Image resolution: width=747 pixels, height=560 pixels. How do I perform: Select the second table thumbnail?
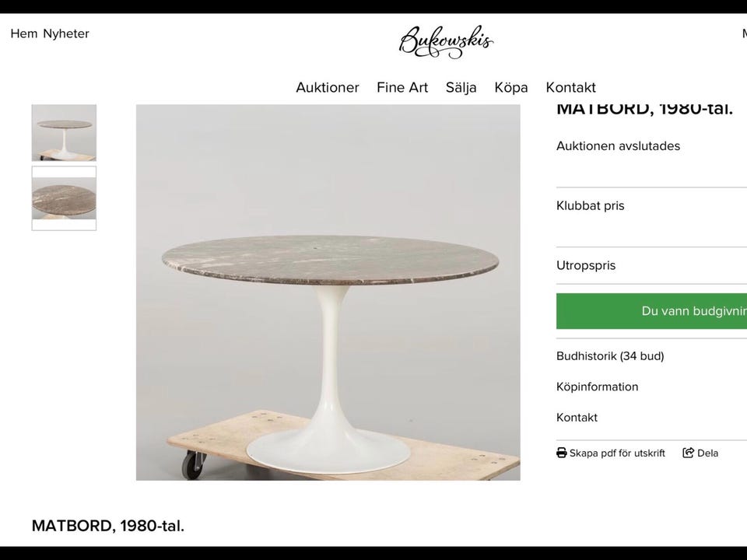pos(64,198)
